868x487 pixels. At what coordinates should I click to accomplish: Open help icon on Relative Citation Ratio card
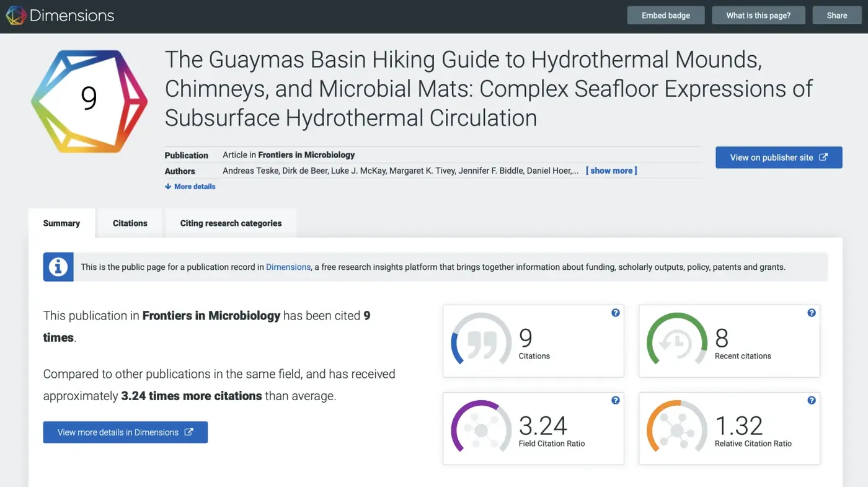(811, 400)
